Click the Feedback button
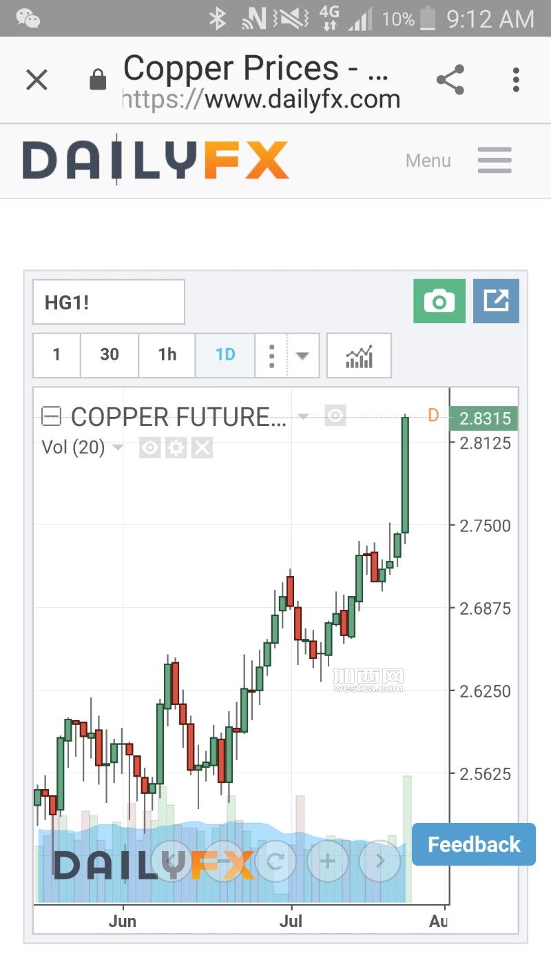The height and width of the screenshot is (980, 551). (x=474, y=844)
